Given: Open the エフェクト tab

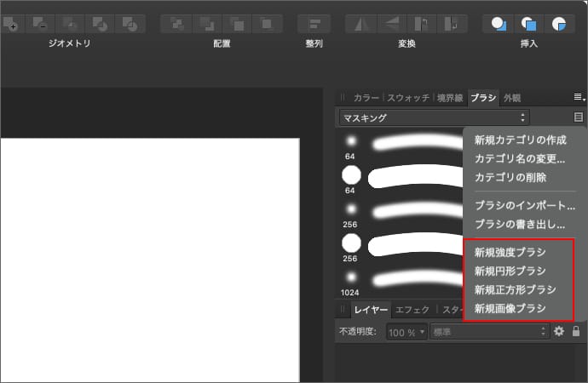Looking at the screenshot, I should 412,310.
